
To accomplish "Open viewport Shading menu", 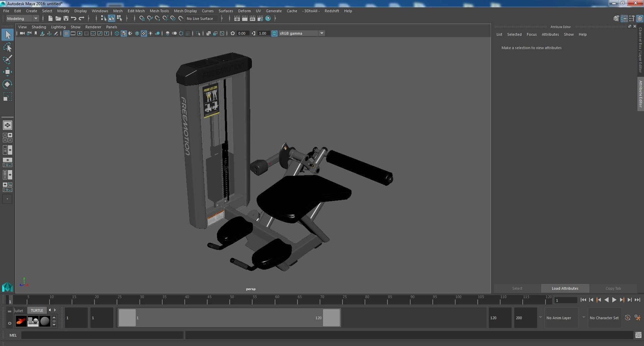I will tap(39, 27).
